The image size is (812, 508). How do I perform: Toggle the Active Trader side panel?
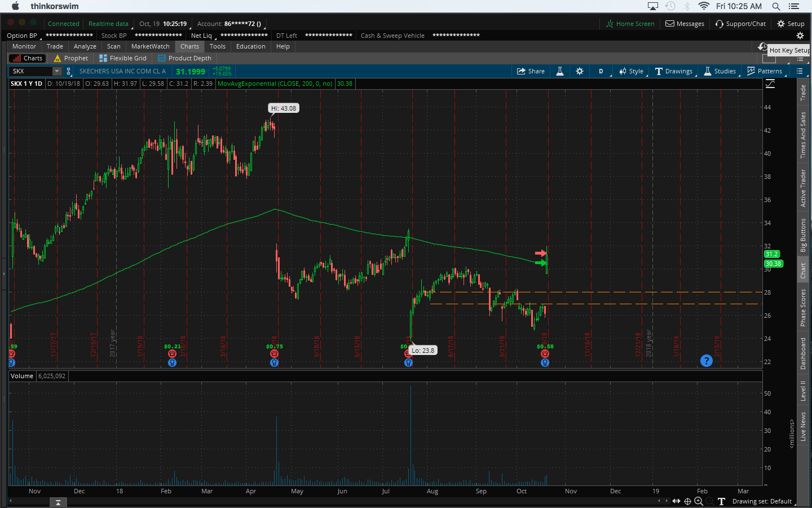point(803,188)
